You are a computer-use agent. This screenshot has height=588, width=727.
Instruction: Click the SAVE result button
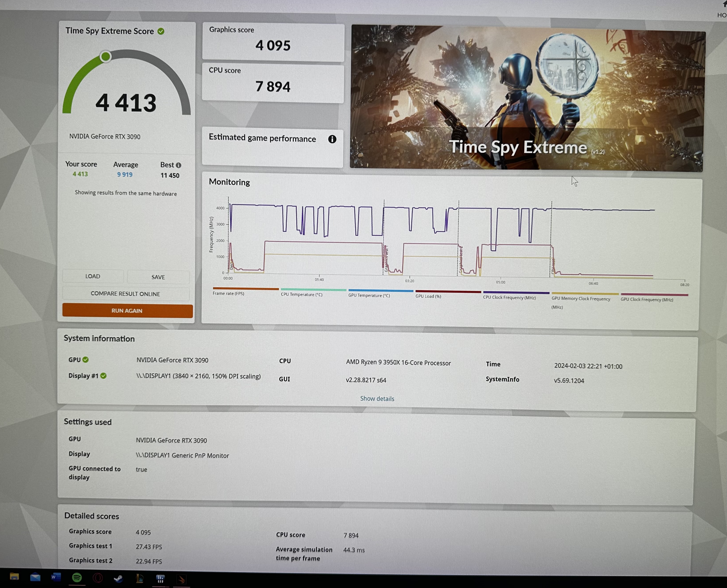click(x=158, y=277)
